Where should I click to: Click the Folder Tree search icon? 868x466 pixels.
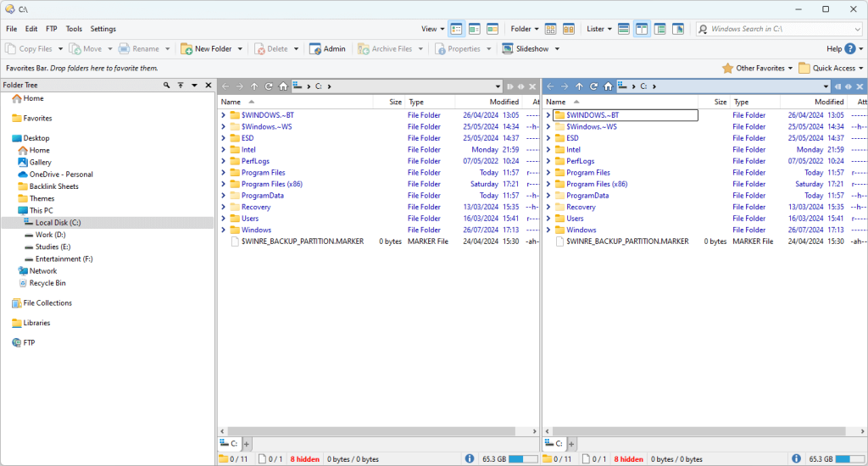pyautogui.click(x=167, y=86)
